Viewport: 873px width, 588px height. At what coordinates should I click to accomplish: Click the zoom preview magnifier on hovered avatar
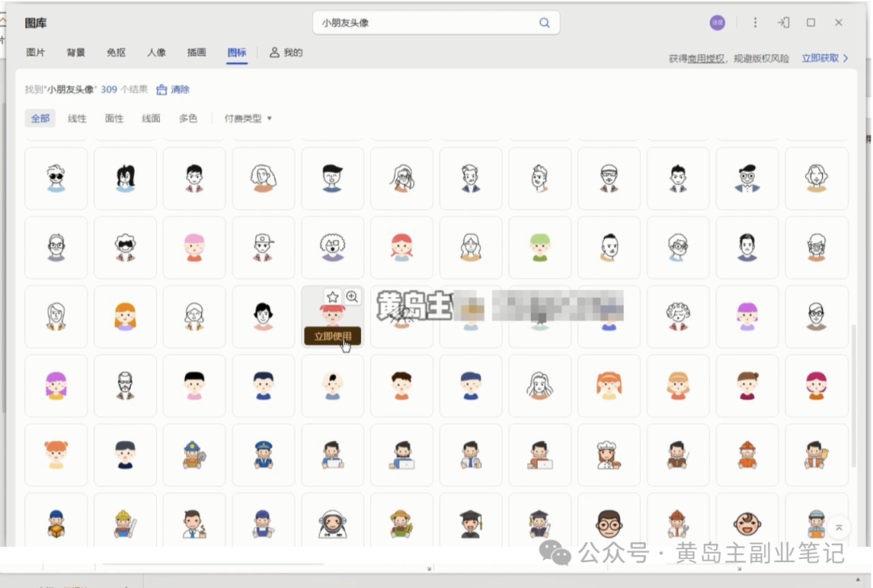(352, 296)
